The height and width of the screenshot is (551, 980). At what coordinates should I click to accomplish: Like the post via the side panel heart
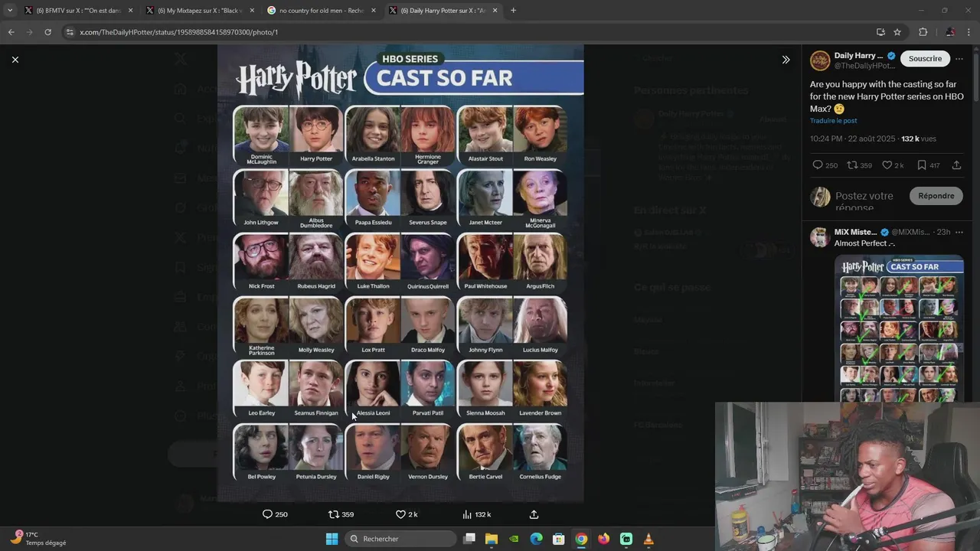[887, 165]
